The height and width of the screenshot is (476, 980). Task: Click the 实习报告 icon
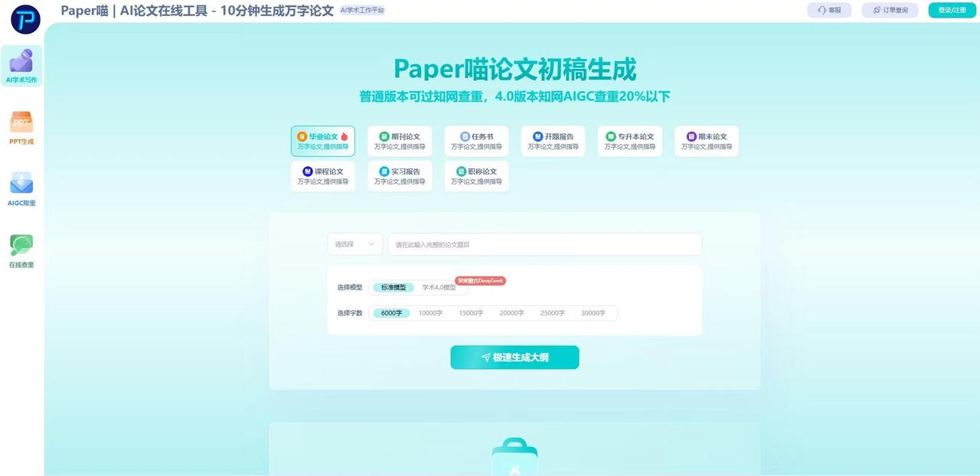[384, 171]
